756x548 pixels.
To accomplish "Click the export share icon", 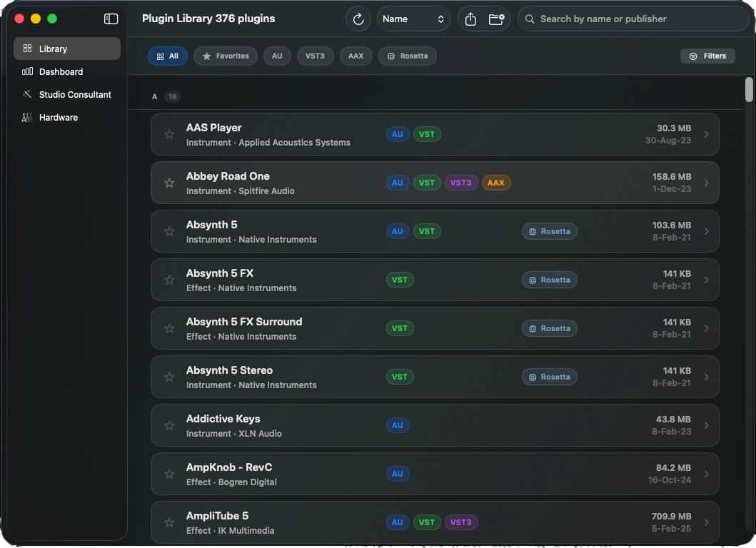I will coord(470,19).
